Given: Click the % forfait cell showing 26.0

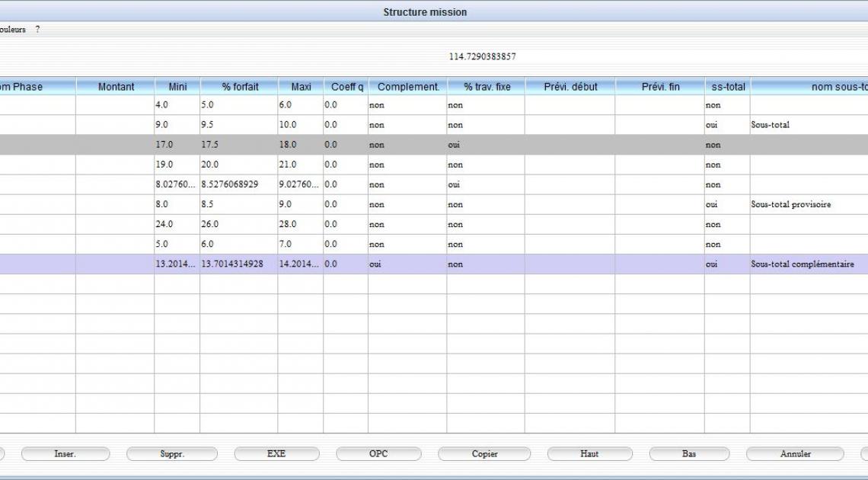Looking at the screenshot, I should (238, 224).
